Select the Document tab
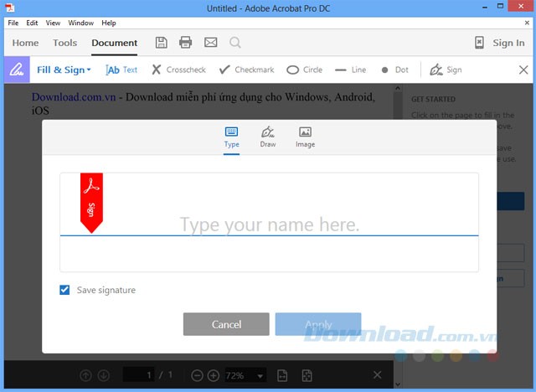Image resolution: width=536 pixels, height=392 pixels. (114, 43)
